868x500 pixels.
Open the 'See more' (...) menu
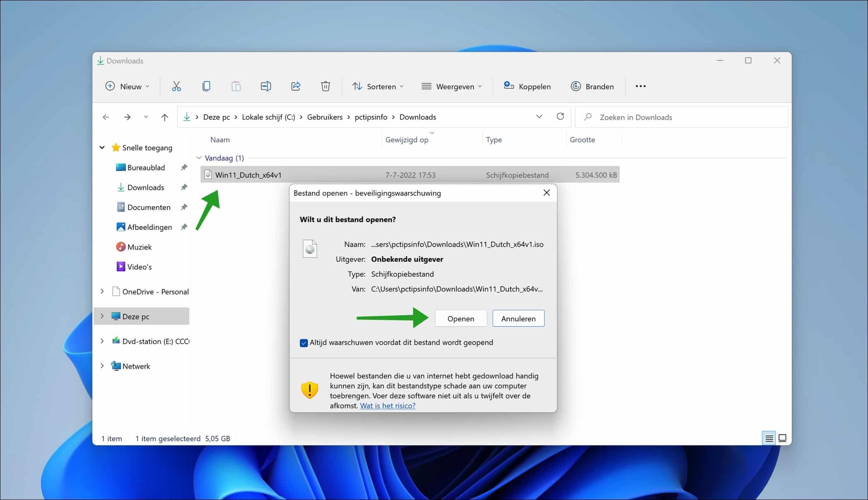click(x=640, y=86)
